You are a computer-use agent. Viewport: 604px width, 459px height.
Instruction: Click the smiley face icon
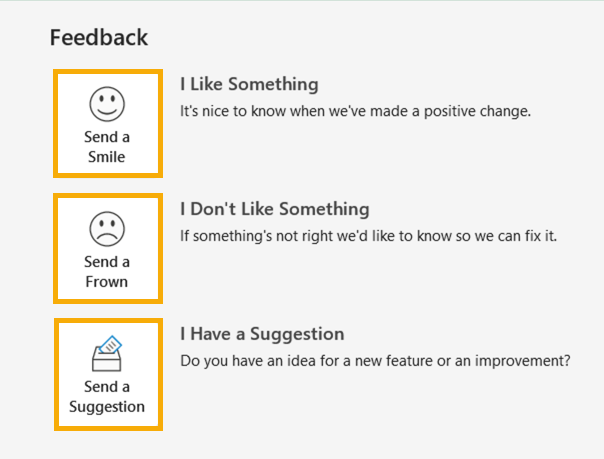pyautogui.click(x=107, y=104)
